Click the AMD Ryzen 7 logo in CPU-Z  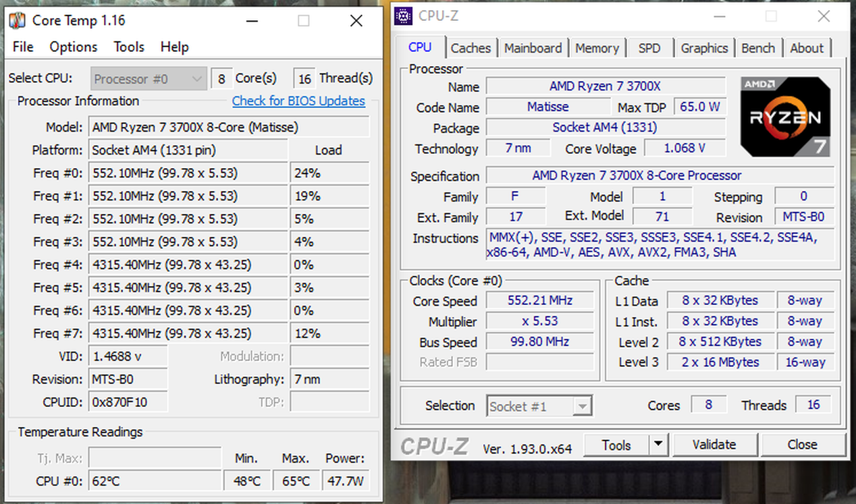tap(785, 116)
